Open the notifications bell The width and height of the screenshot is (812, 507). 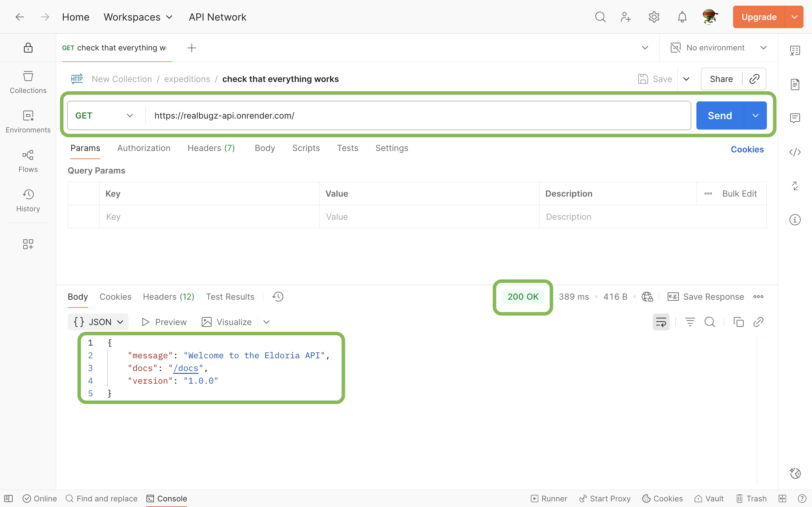pyautogui.click(x=682, y=17)
